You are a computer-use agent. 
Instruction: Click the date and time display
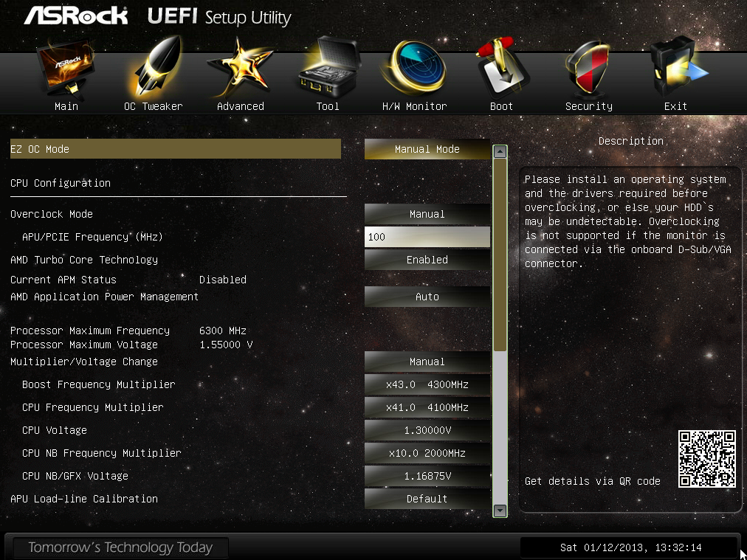630,548
